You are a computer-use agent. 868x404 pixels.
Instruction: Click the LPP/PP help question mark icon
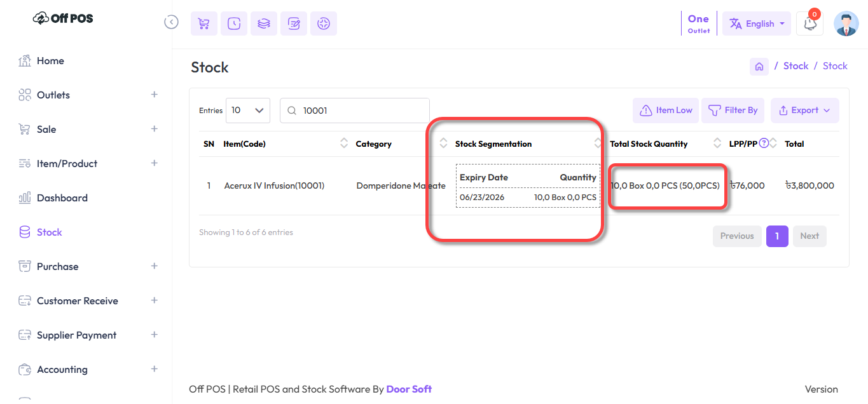tap(764, 143)
